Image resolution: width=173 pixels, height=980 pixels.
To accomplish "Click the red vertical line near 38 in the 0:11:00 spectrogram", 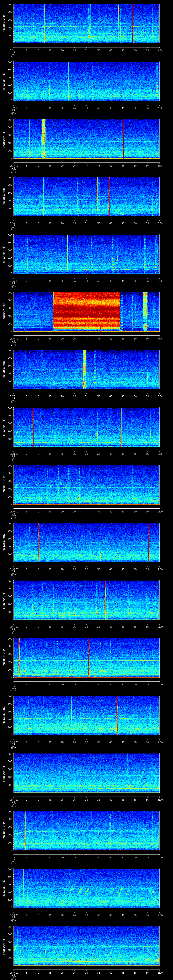I will tap(106, 600).
